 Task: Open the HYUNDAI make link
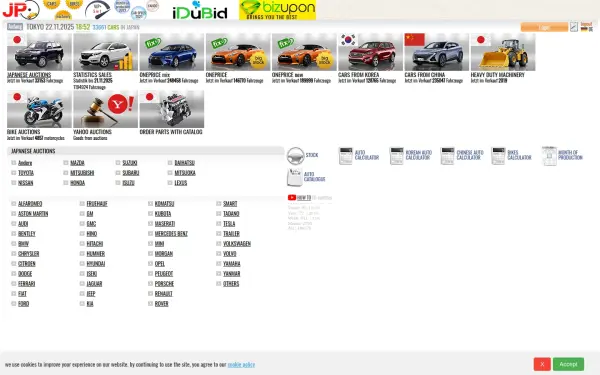pos(96,264)
